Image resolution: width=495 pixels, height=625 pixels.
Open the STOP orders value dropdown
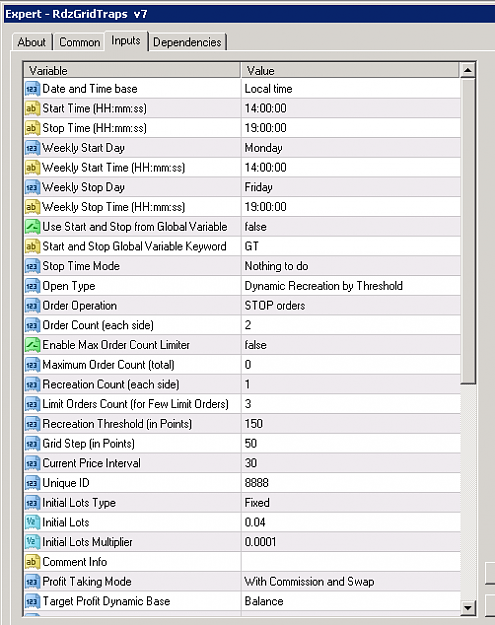click(351, 306)
